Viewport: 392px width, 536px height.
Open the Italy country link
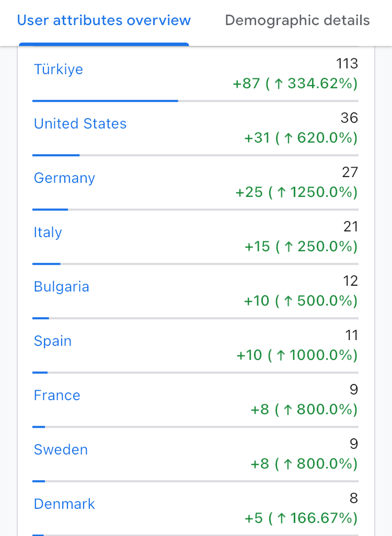click(x=48, y=232)
